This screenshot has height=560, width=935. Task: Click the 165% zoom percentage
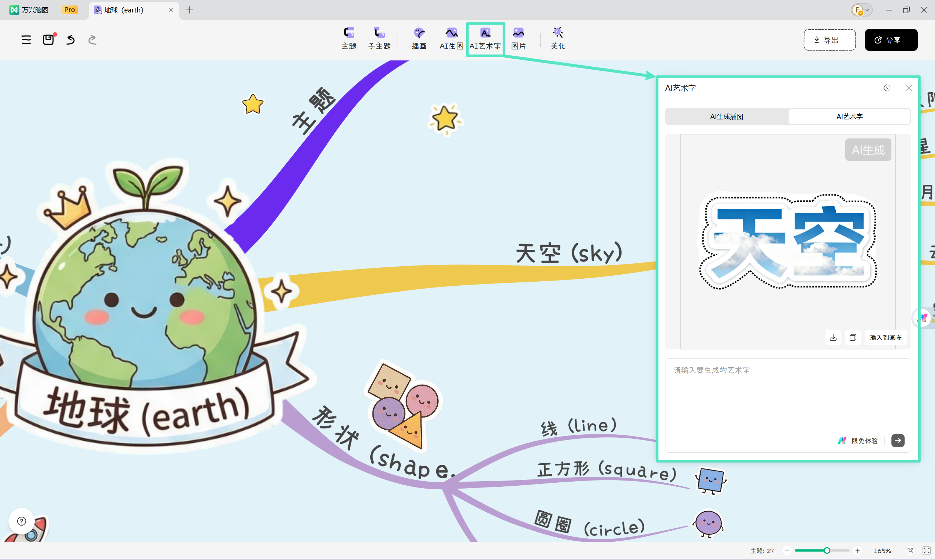point(882,551)
